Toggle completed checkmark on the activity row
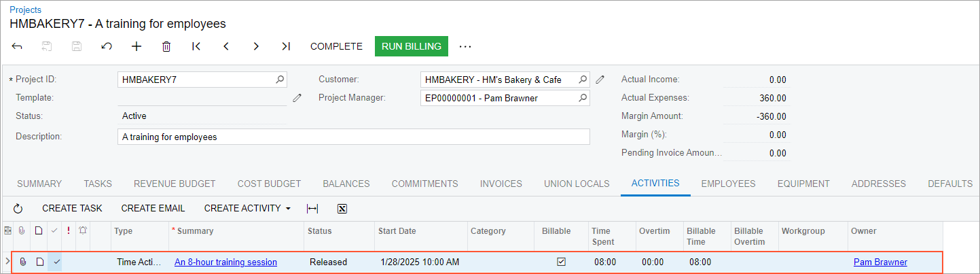This screenshot has height=274, width=980. [57, 262]
